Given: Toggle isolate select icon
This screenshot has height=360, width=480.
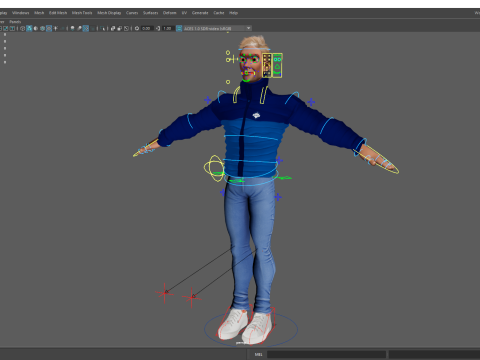Looking at the screenshot, I should tap(102, 28).
